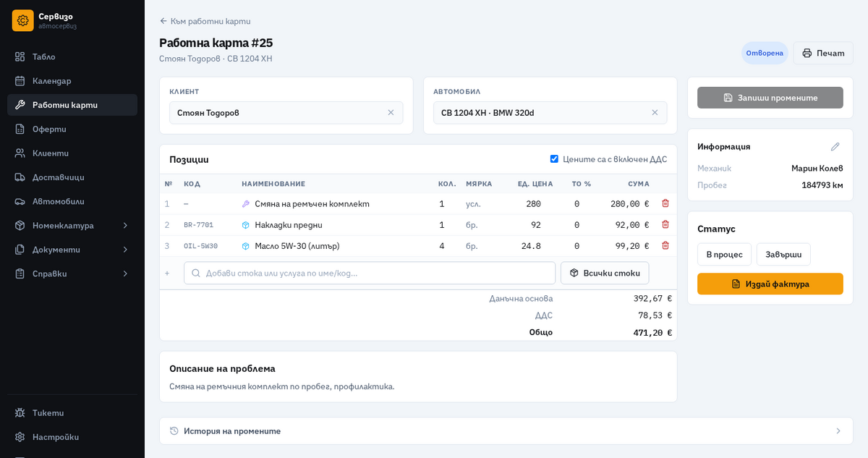Expand the Номенклатура submenu chevron

click(125, 225)
